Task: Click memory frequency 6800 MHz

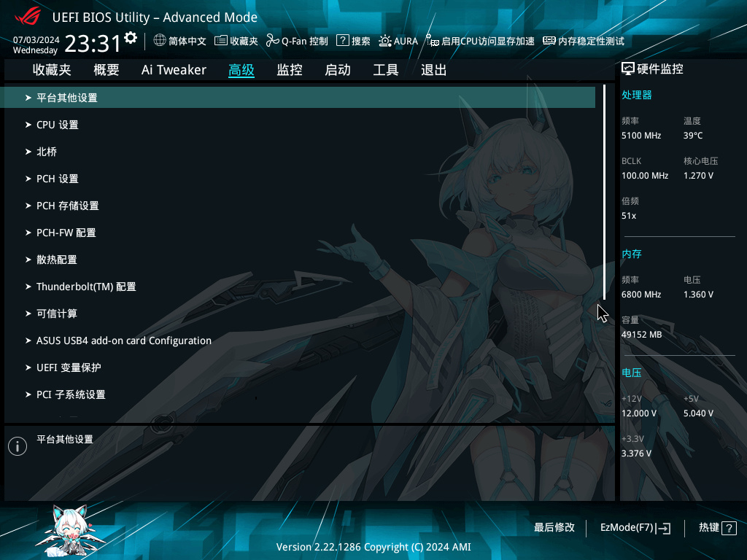Action: (x=641, y=295)
